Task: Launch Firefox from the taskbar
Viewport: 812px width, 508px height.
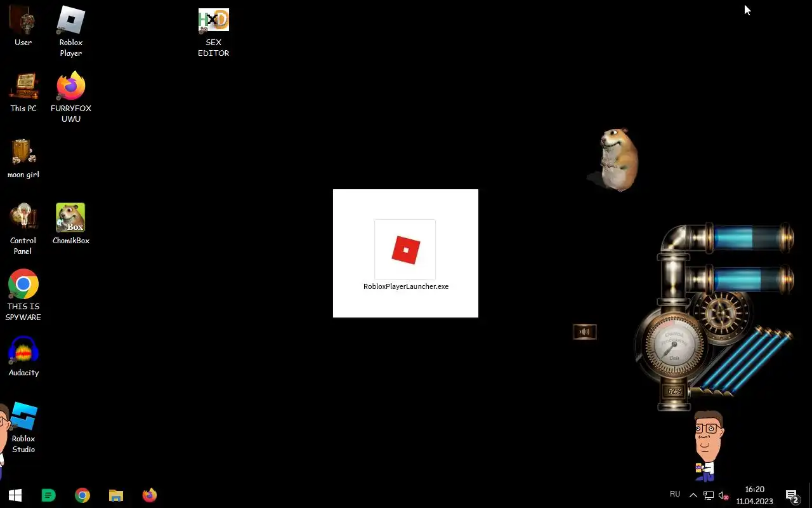Action: tap(149, 495)
